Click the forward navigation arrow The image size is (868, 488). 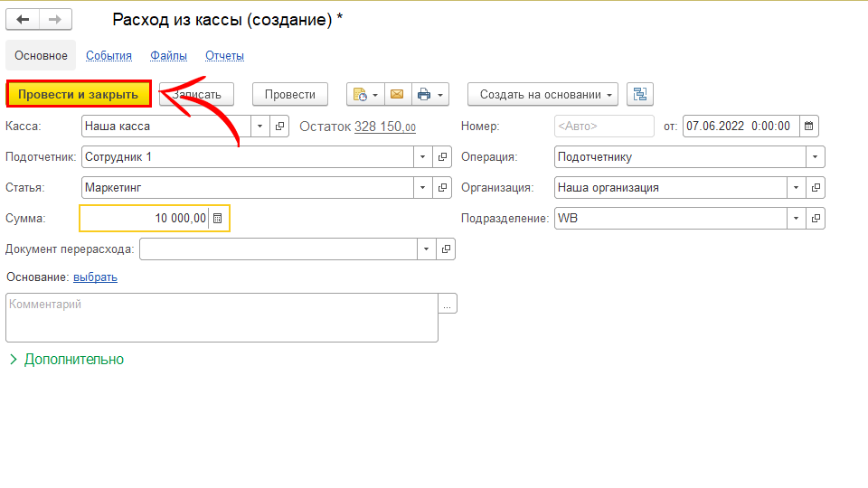pos(55,19)
